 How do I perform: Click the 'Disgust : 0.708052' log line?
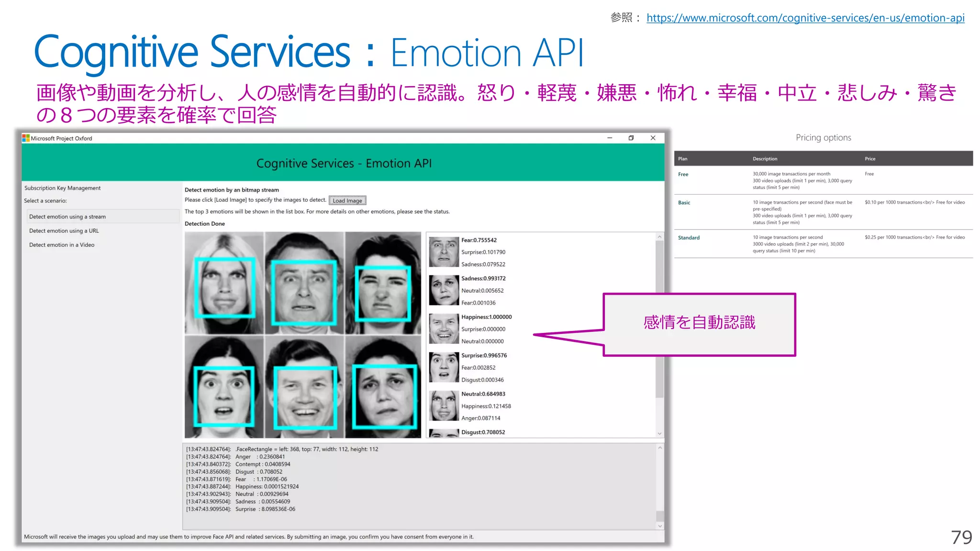click(234, 472)
